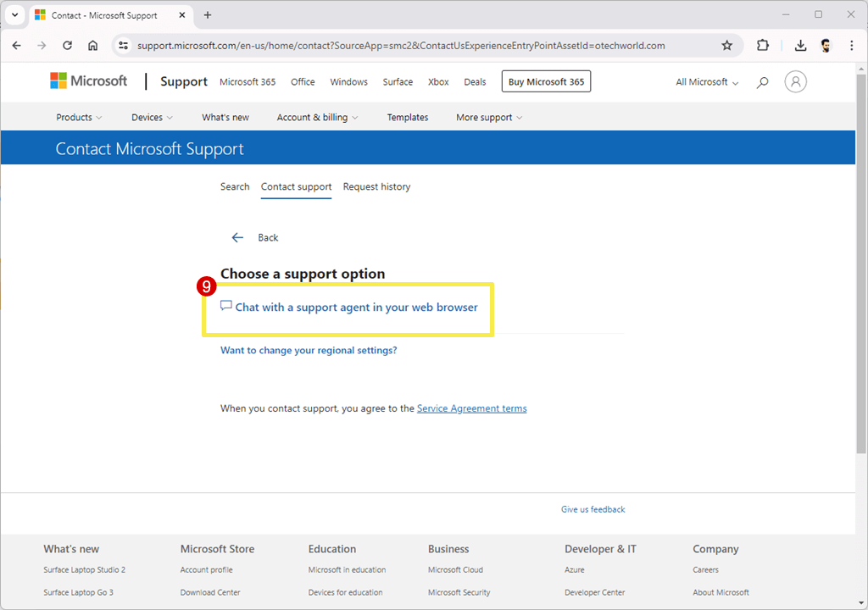Open the More support dropdown
Image resolution: width=868 pixels, height=610 pixels.
pyautogui.click(x=488, y=117)
